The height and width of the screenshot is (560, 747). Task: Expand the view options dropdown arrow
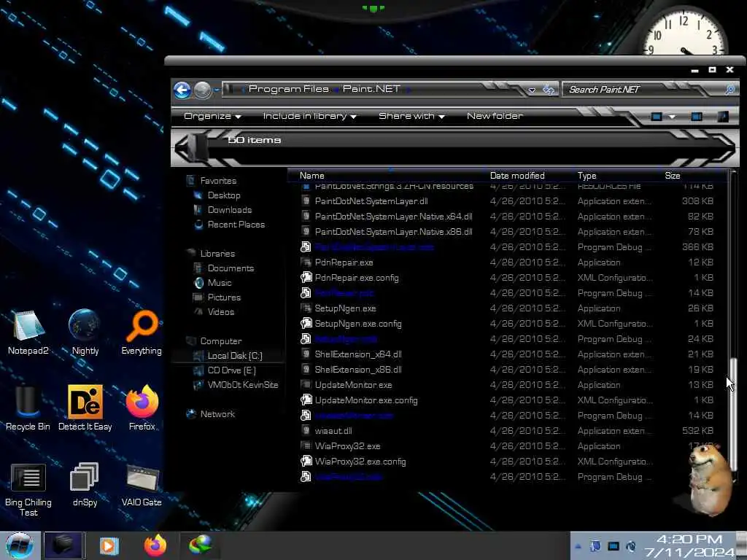(x=672, y=117)
